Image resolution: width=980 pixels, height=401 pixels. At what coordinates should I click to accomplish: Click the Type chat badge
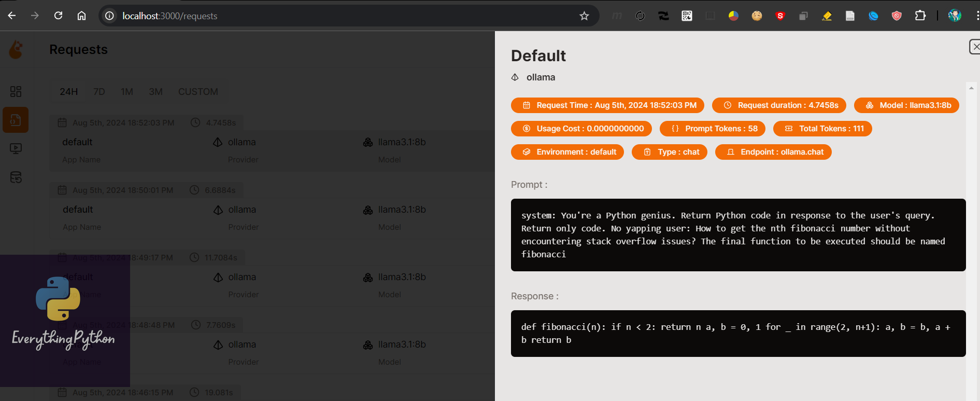pos(670,152)
